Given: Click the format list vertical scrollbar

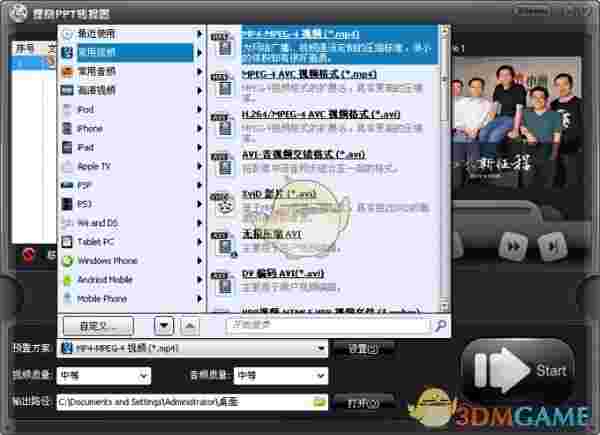Looking at the screenshot, I should click(x=444, y=168).
